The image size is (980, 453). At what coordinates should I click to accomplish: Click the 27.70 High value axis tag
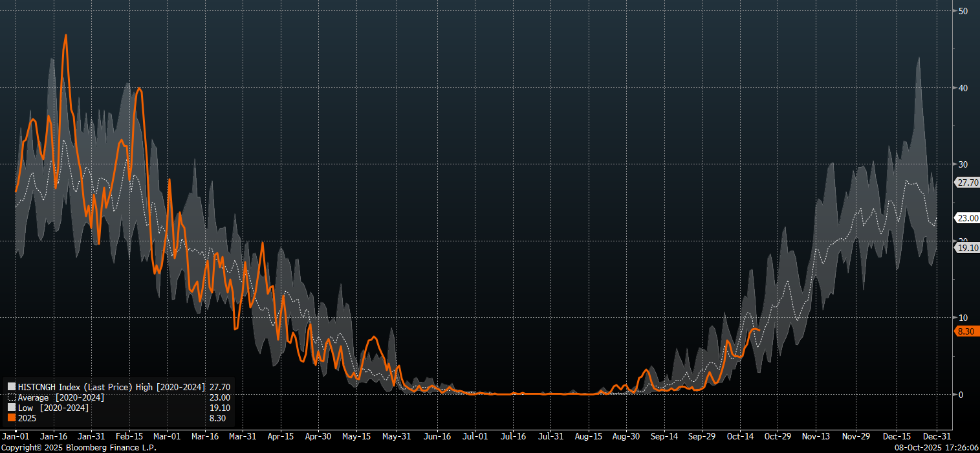[968, 182]
